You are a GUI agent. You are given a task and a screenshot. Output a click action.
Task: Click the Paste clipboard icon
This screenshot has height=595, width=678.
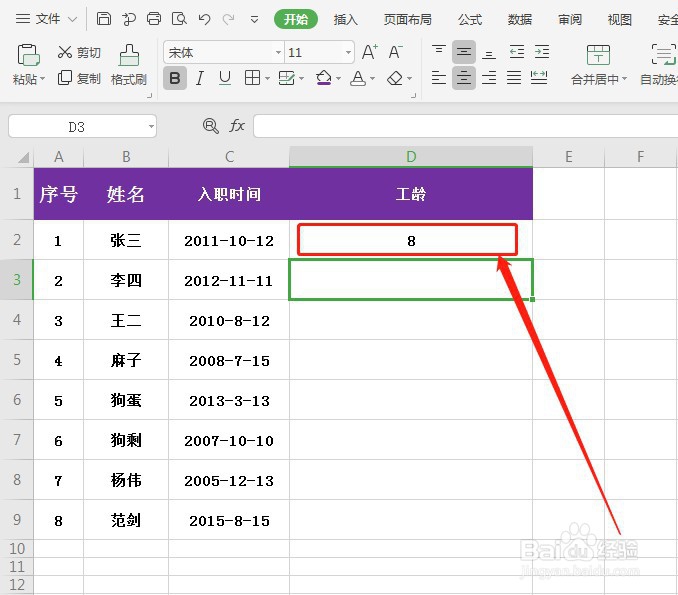(29, 55)
